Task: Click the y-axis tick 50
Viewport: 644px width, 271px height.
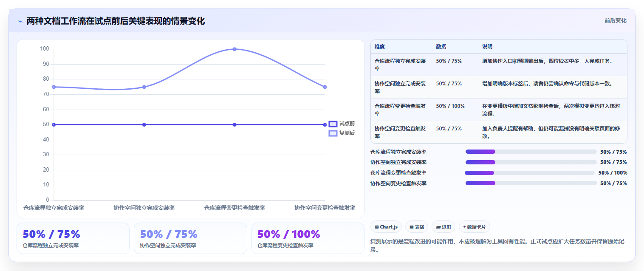Action: pos(46,124)
